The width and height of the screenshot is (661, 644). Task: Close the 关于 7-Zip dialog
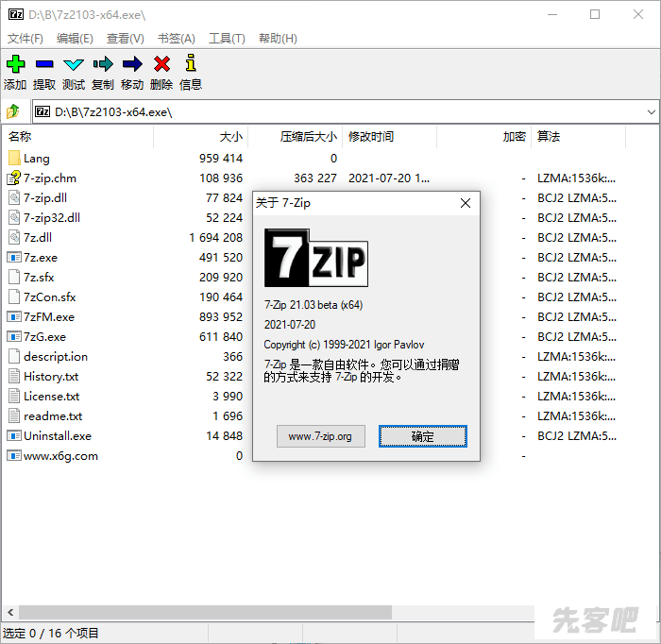(465, 203)
